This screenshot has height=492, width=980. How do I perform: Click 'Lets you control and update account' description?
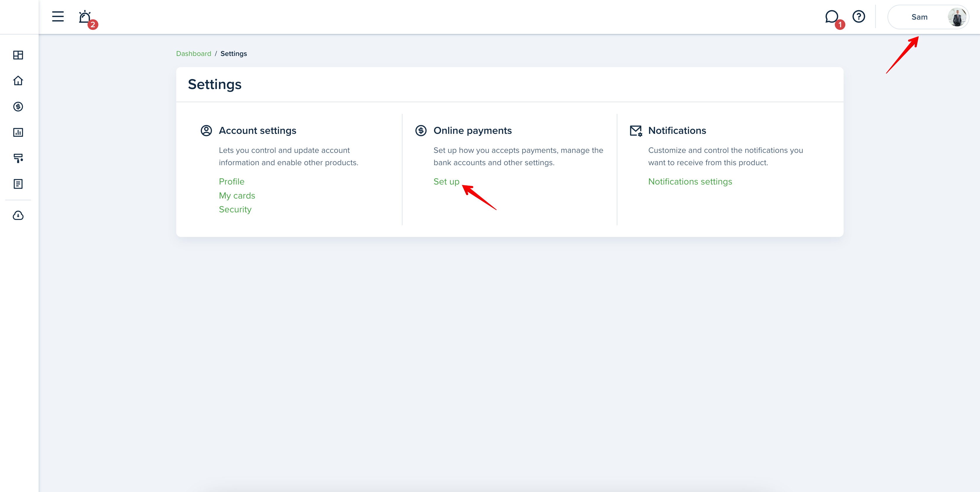288,156
